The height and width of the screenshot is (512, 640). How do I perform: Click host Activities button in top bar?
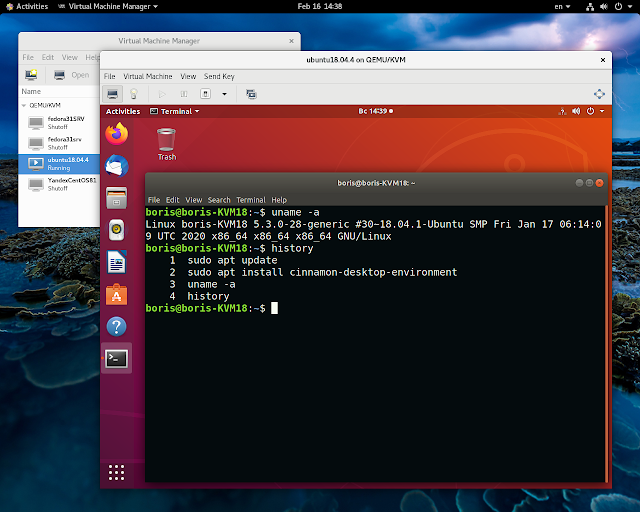click(x=27, y=6)
